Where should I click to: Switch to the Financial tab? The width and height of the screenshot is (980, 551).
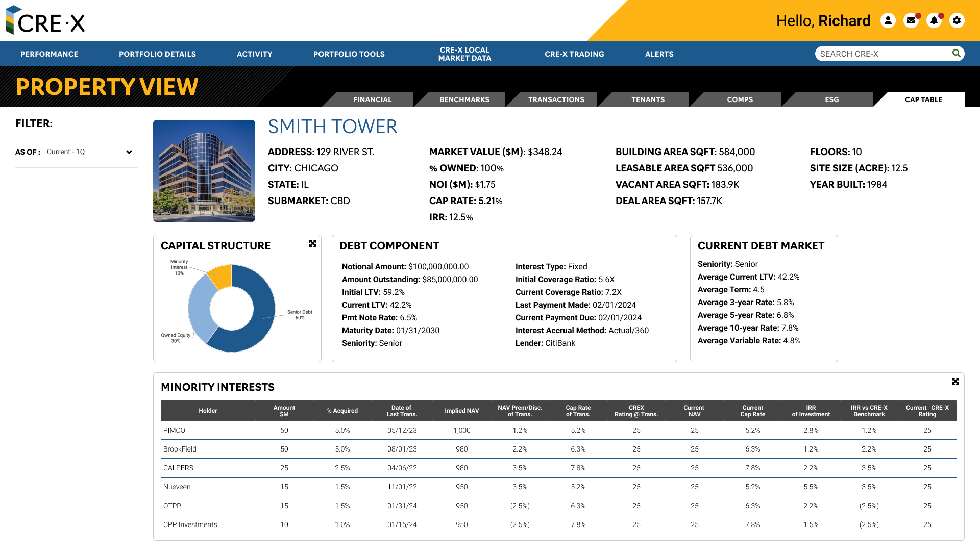point(372,99)
